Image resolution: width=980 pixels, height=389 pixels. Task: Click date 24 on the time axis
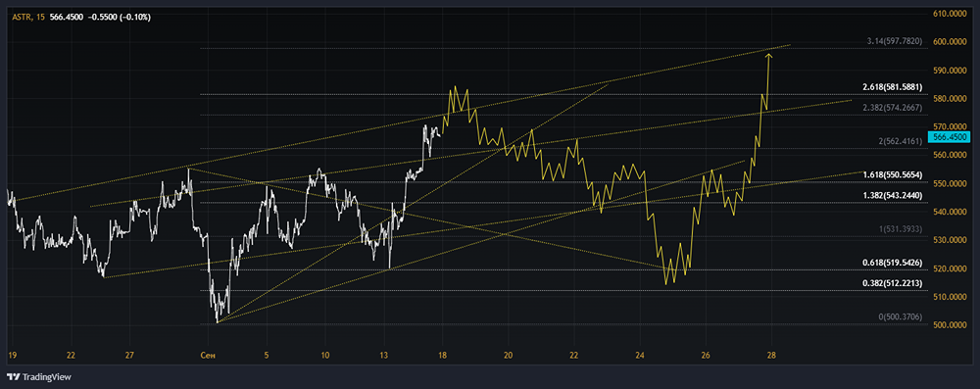point(639,356)
